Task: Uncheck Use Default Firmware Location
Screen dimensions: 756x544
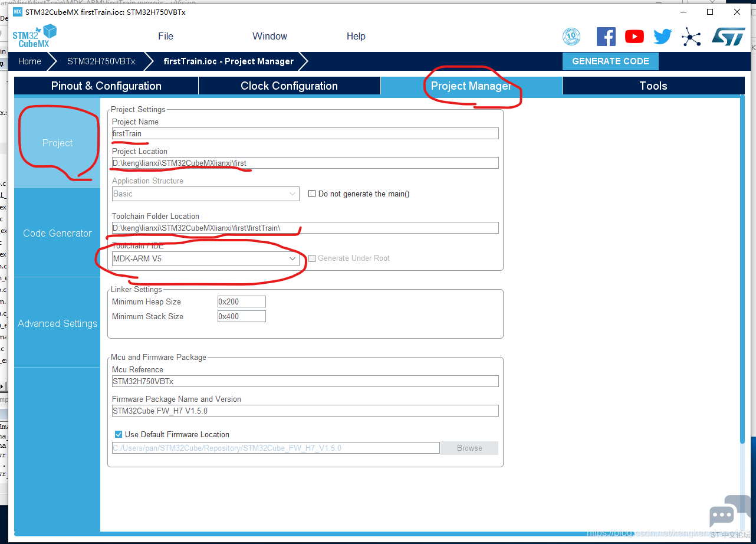Action: point(119,434)
